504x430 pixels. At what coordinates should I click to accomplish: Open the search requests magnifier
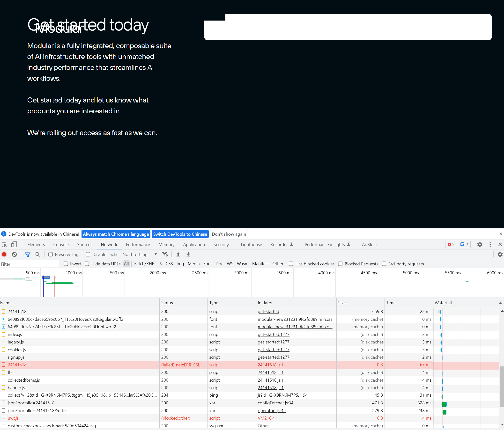click(38, 254)
